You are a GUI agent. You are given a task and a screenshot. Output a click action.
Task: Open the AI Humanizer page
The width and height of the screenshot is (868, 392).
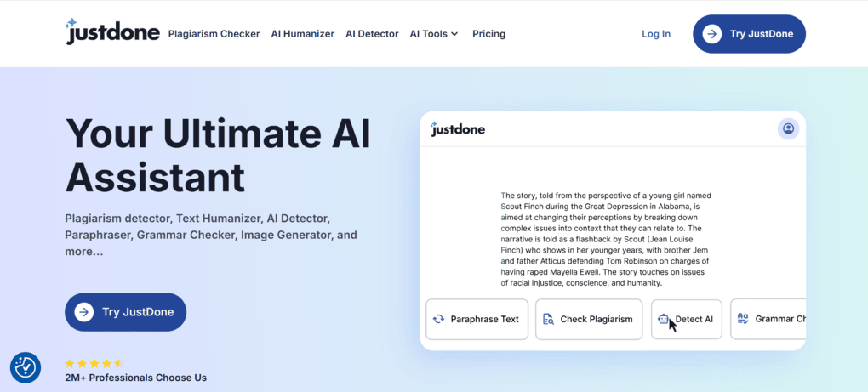coord(303,34)
